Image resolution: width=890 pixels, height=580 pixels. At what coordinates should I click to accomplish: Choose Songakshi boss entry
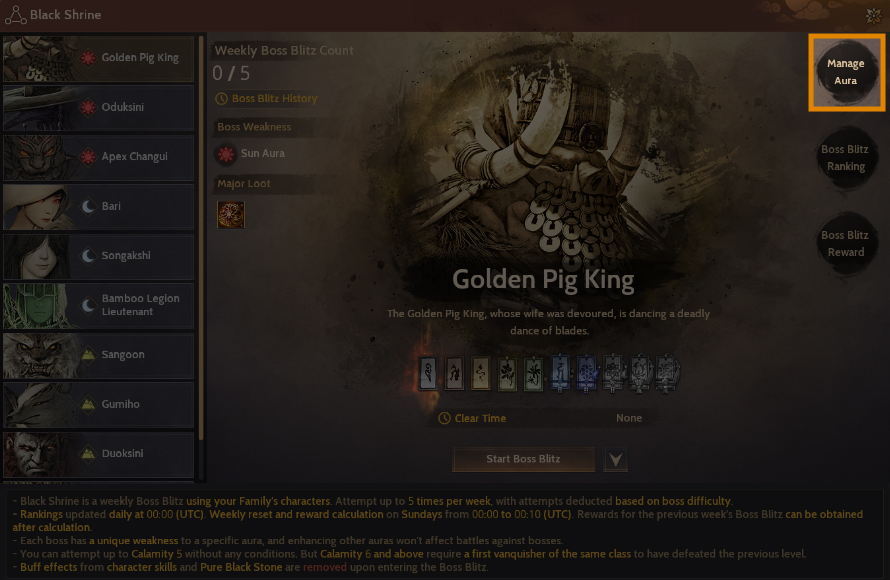tap(99, 256)
